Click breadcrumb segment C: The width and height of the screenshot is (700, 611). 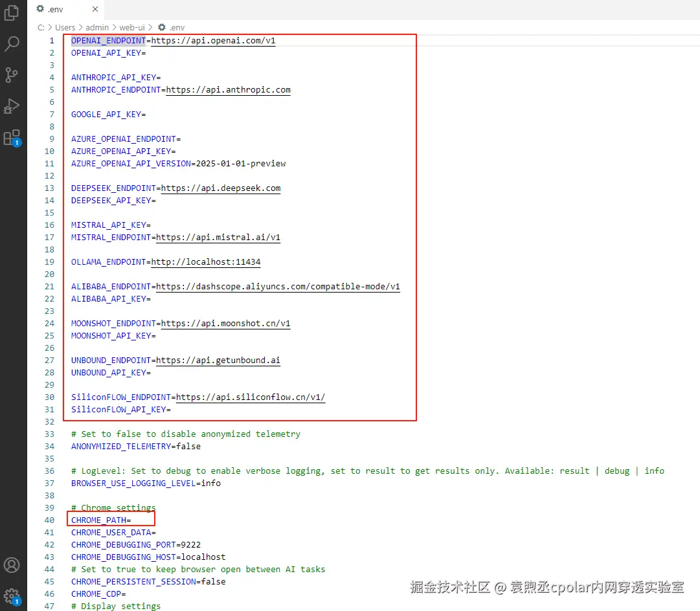click(x=41, y=28)
